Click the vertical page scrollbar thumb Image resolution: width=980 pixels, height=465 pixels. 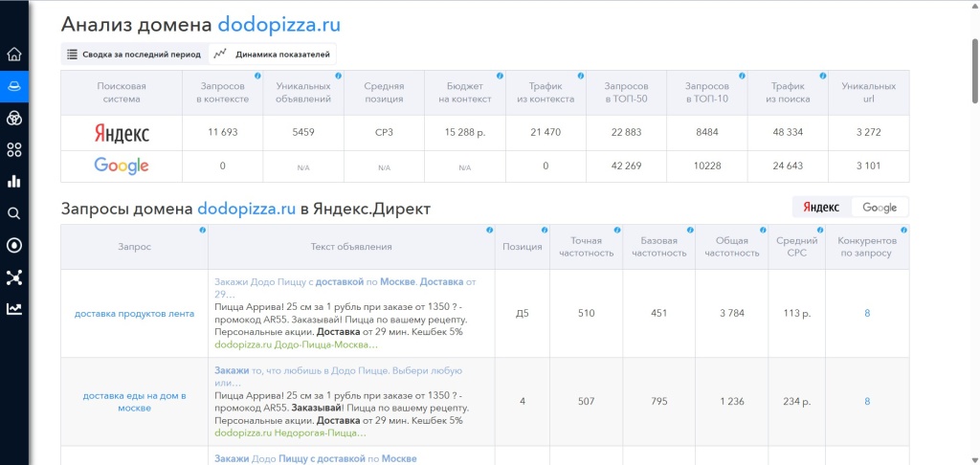point(974,70)
